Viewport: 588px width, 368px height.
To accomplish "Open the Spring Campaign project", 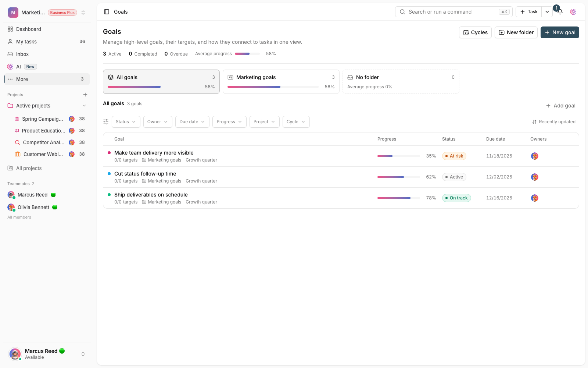I will coord(50,119).
